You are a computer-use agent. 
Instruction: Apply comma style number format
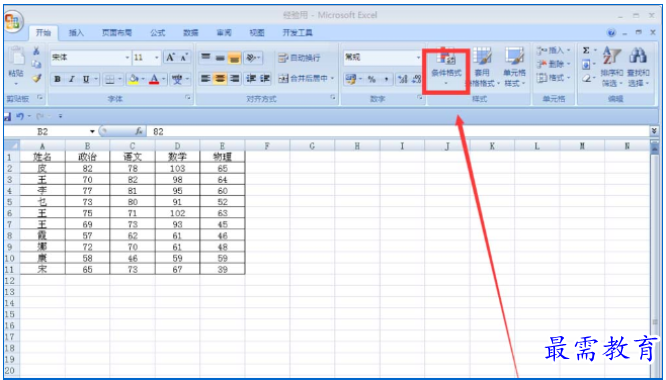(x=386, y=79)
